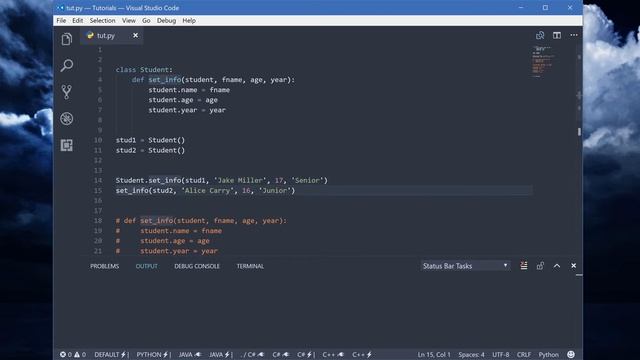Open the Status Bar Tasks output dropdown
Image resolution: width=640 pixels, height=360 pixels.
tap(465, 266)
